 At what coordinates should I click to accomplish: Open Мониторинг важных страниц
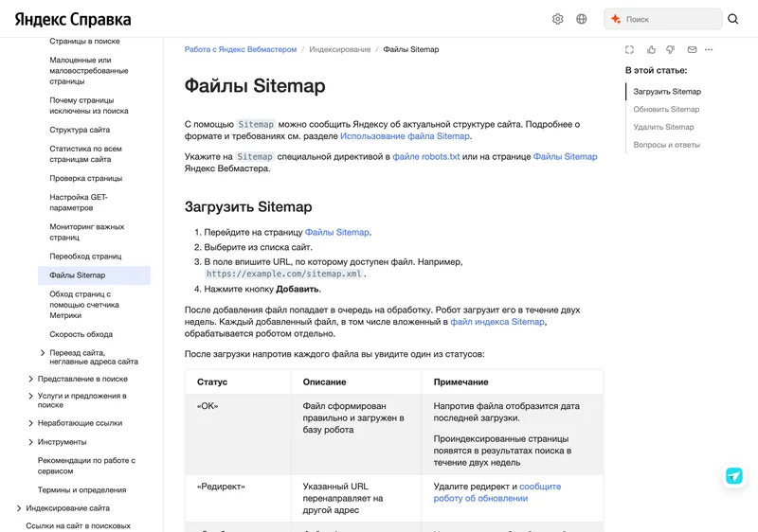87,232
